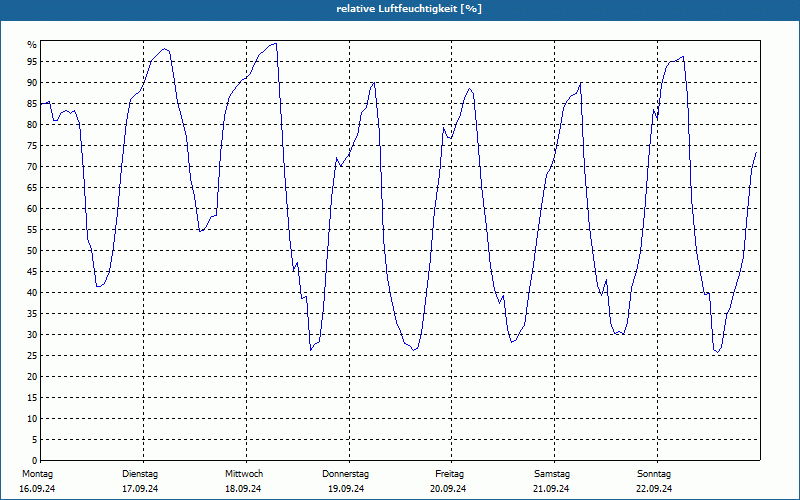800x500 pixels.
Task: Select the 80 y-axis label
Action: click(x=32, y=124)
